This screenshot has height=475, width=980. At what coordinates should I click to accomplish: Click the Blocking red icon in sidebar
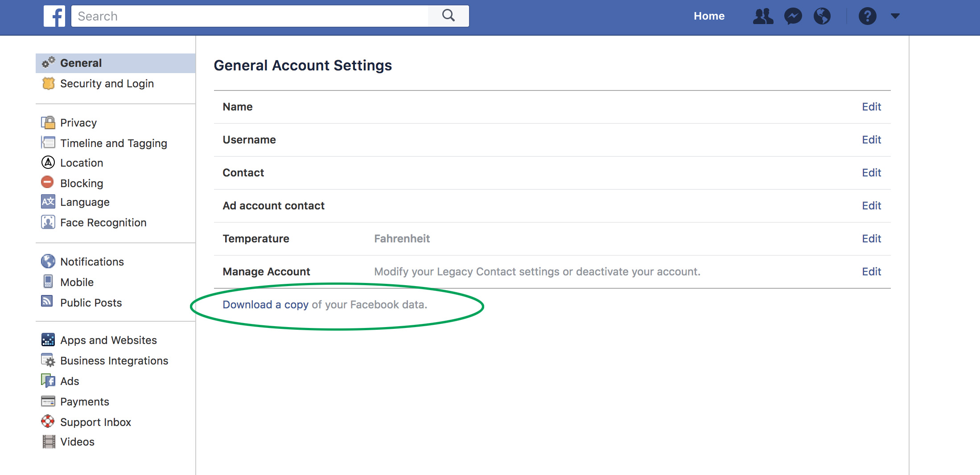coord(48,183)
